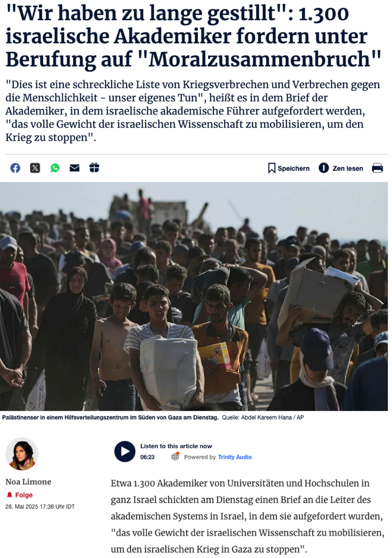Print the article with printer icon
This screenshot has width=392, height=558.
coord(377,168)
